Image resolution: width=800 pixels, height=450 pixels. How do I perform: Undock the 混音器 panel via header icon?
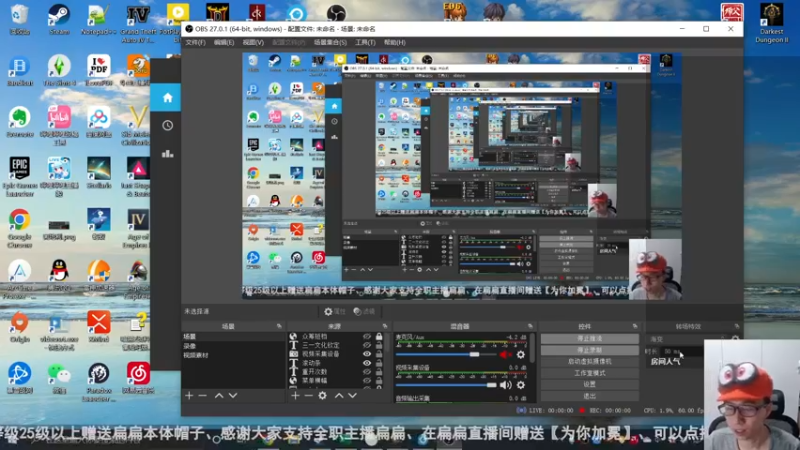[530, 326]
